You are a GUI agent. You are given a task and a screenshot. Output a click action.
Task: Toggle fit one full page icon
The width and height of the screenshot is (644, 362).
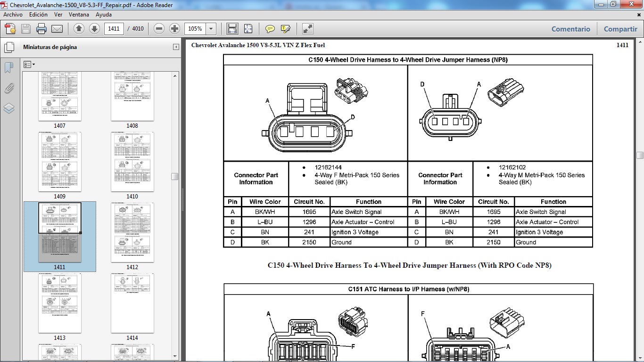(x=248, y=29)
